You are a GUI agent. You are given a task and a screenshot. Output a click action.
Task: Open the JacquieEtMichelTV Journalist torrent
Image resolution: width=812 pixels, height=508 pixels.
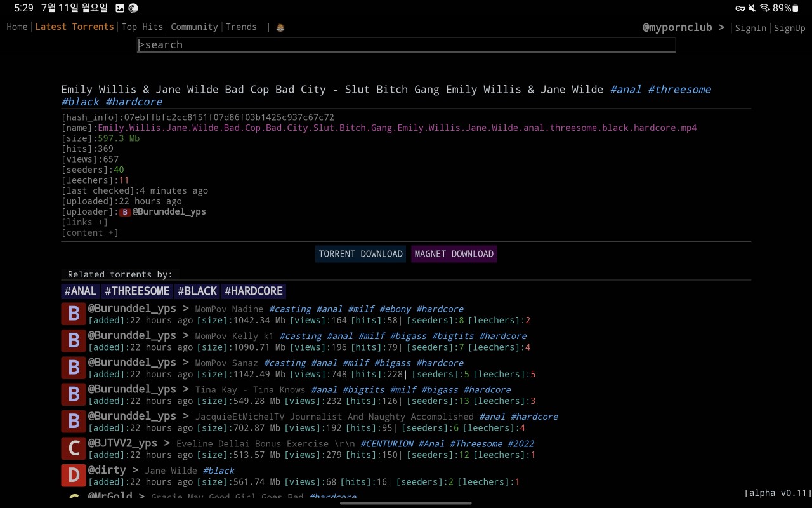(334, 417)
